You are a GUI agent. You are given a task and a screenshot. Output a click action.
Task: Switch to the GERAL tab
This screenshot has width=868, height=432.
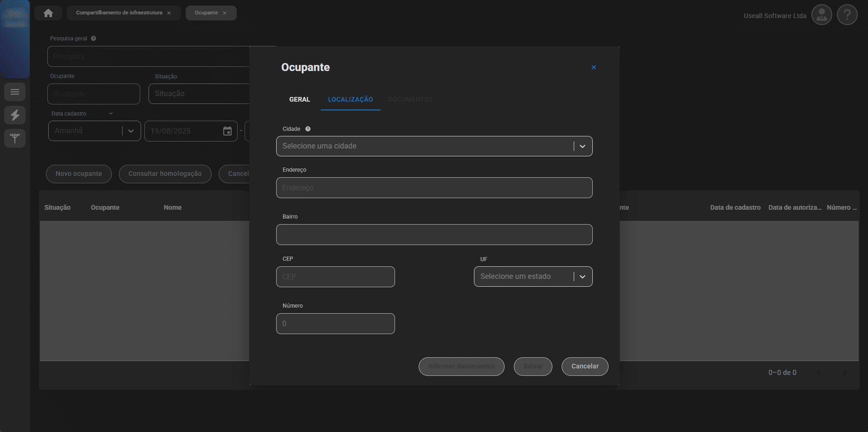pyautogui.click(x=299, y=99)
